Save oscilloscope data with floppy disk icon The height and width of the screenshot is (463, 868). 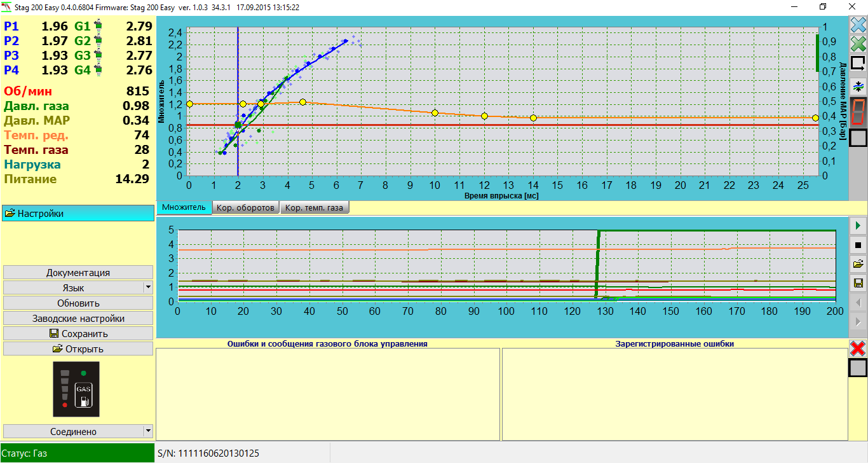point(858,283)
